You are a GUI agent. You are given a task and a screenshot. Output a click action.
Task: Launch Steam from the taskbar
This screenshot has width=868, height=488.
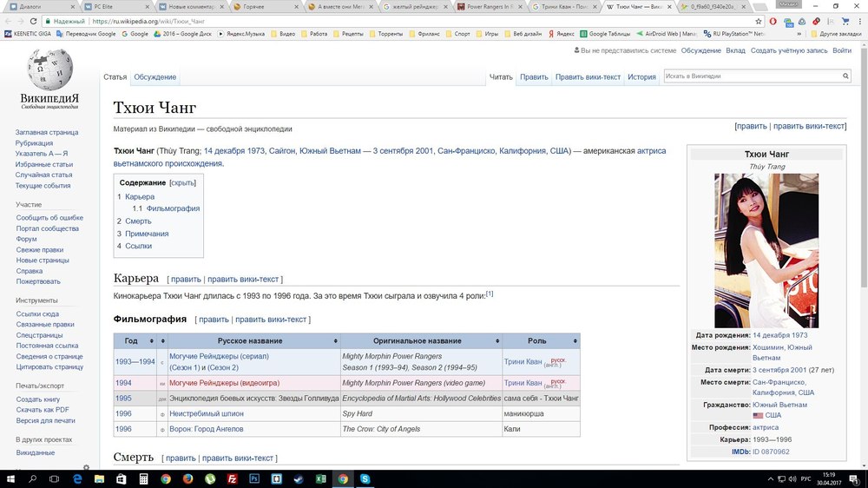299,478
